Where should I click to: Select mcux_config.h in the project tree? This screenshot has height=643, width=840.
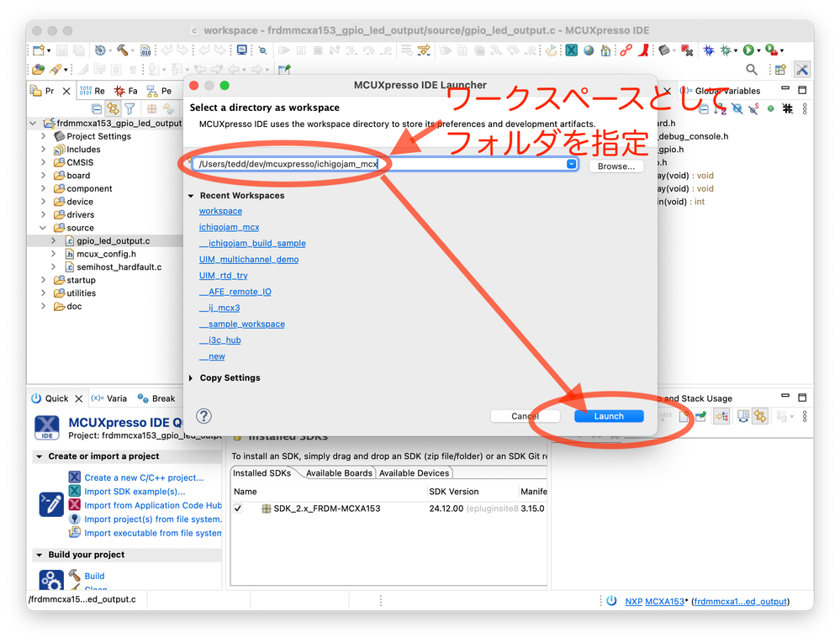pyautogui.click(x=106, y=255)
